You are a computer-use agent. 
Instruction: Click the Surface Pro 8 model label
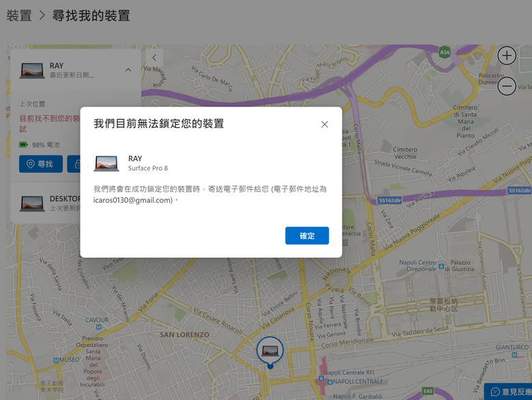pos(148,169)
